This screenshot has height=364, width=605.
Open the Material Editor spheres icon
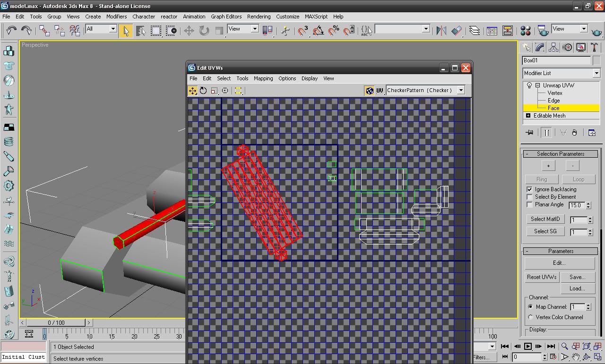click(x=525, y=31)
